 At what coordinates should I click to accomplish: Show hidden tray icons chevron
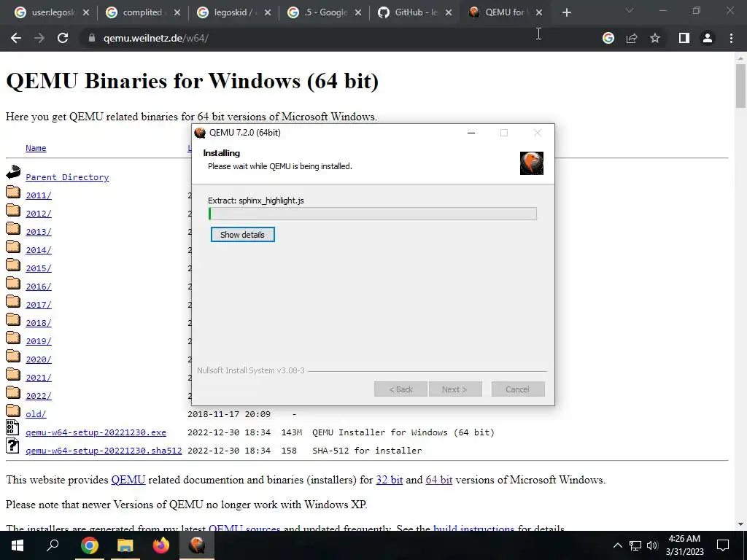point(617,545)
